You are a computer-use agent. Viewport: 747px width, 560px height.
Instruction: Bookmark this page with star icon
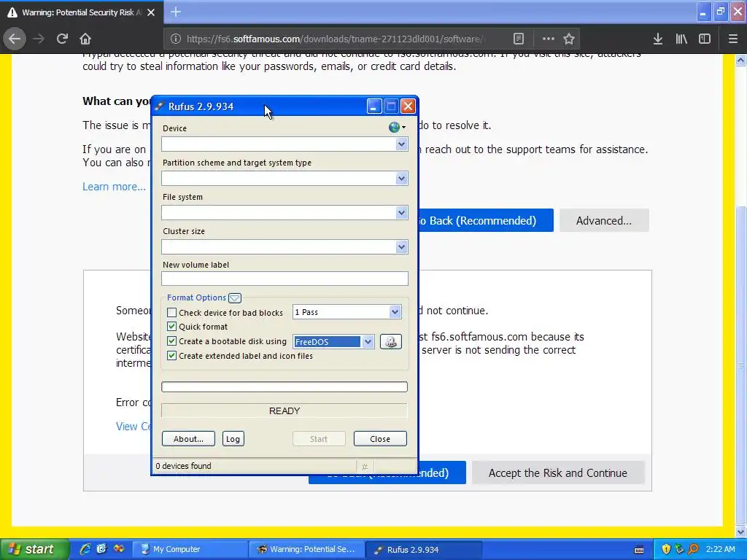click(569, 39)
